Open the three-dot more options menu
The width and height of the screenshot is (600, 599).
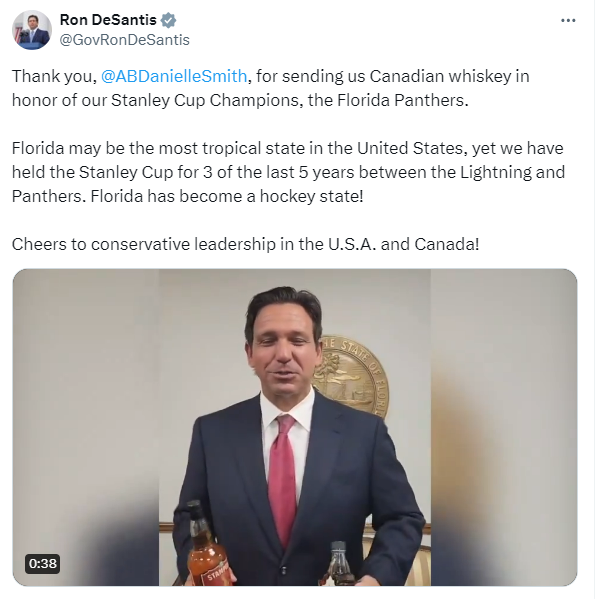click(568, 21)
